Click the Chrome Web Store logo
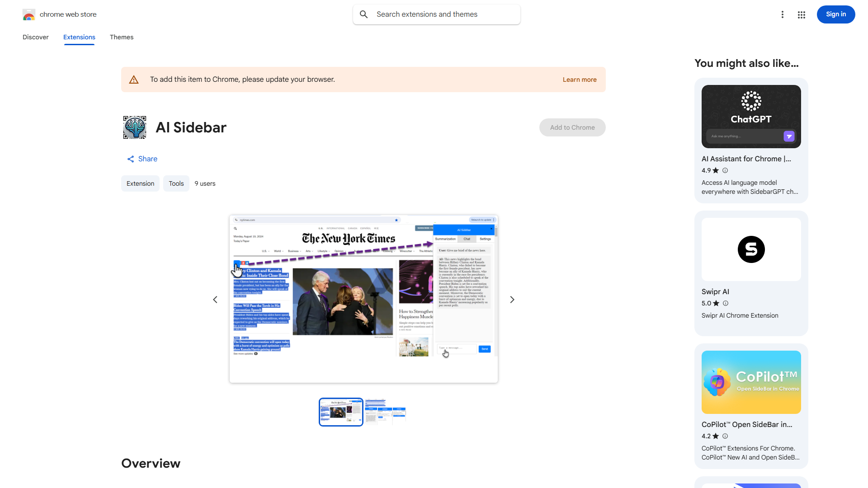The width and height of the screenshot is (868, 488). 29,14
